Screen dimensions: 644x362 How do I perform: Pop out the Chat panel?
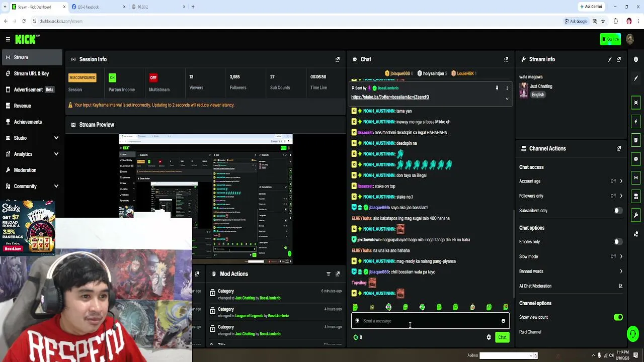[506, 59]
